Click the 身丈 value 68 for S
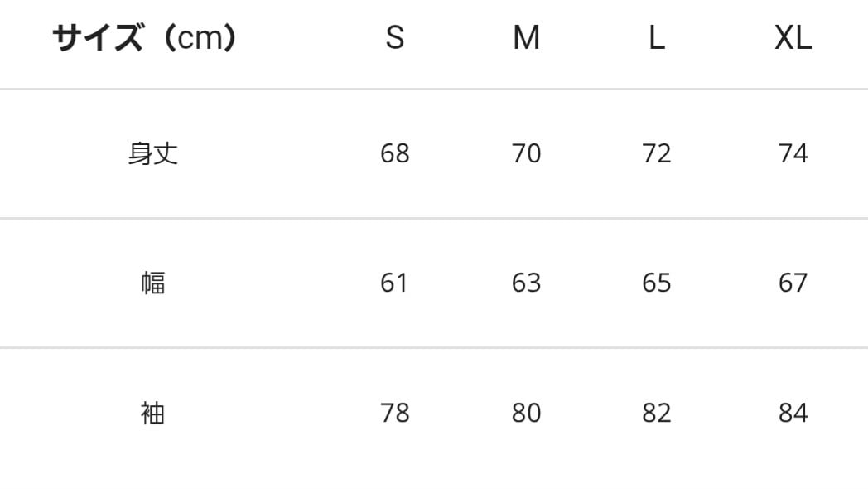Image resolution: width=868 pixels, height=489 pixels. point(395,153)
